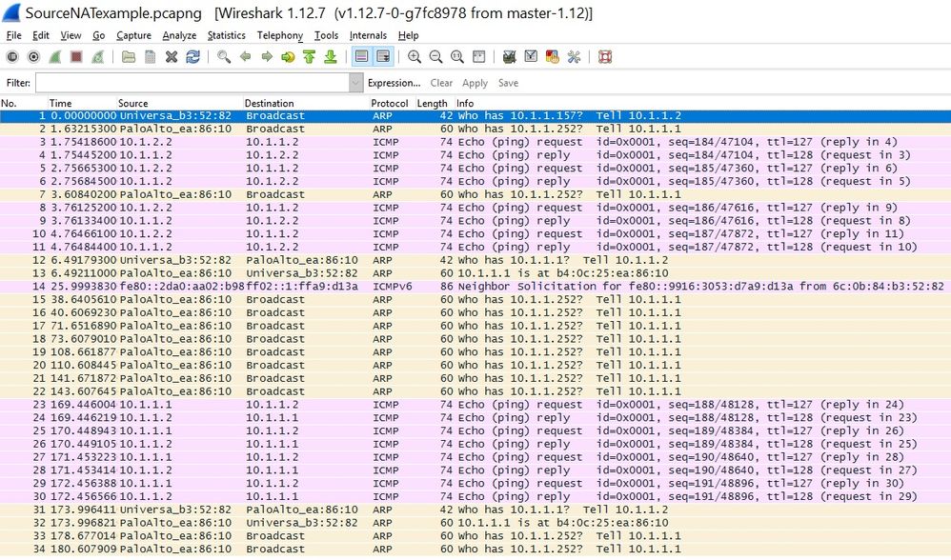
Task: Open the Statistics menu
Action: pyautogui.click(x=226, y=35)
